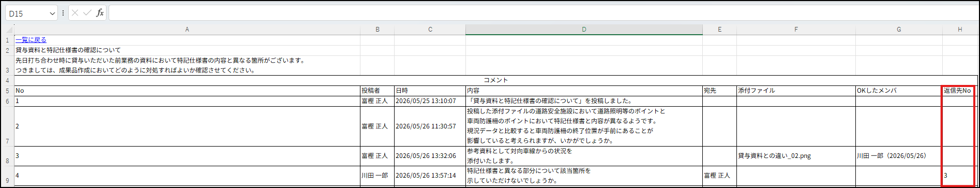
Task: Select the content cell starting 特記仕様書と異なる部分
Action: pos(584,176)
